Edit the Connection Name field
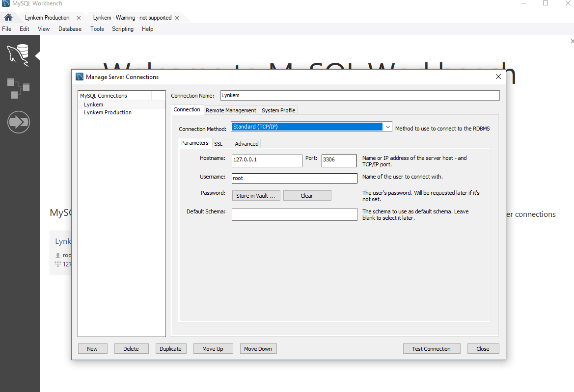The image size is (574, 392). [x=360, y=96]
